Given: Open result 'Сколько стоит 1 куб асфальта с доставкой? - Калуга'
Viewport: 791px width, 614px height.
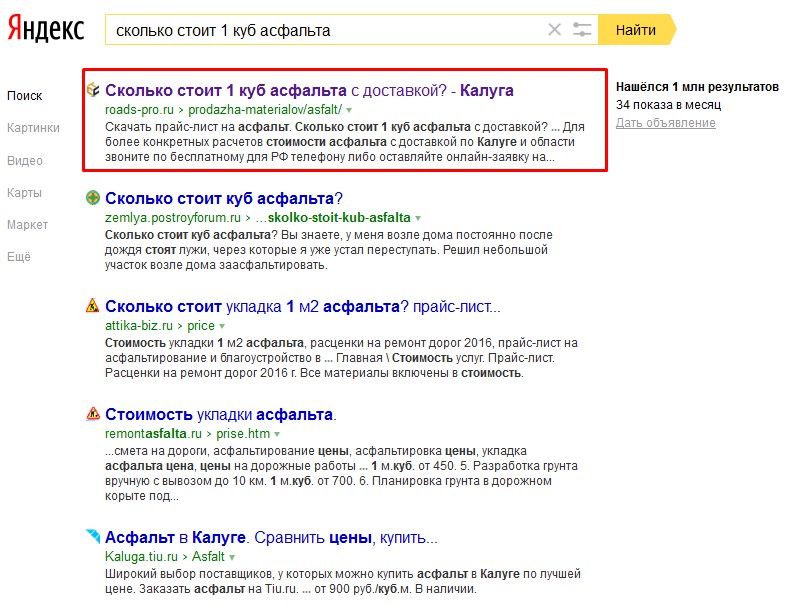Looking at the screenshot, I should (309, 90).
